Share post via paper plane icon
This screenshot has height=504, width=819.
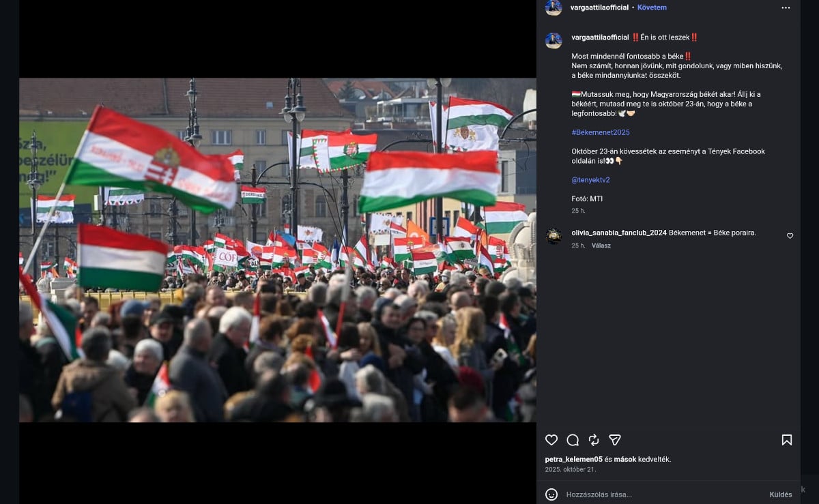pyautogui.click(x=615, y=440)
